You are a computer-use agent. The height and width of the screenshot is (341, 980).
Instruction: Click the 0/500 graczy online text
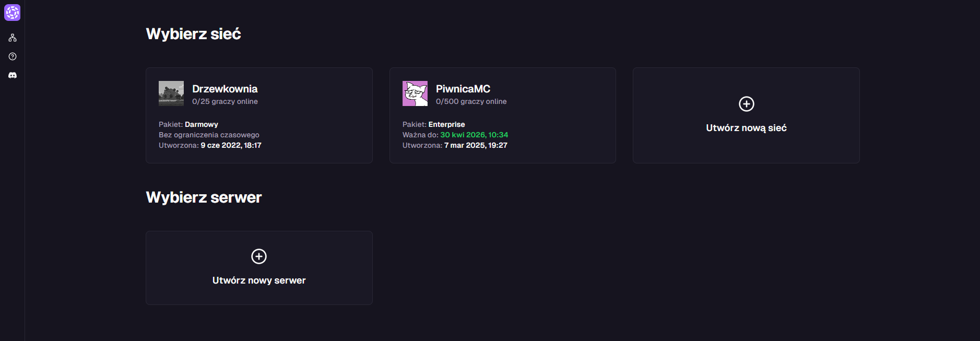click(x=471, y=101)
